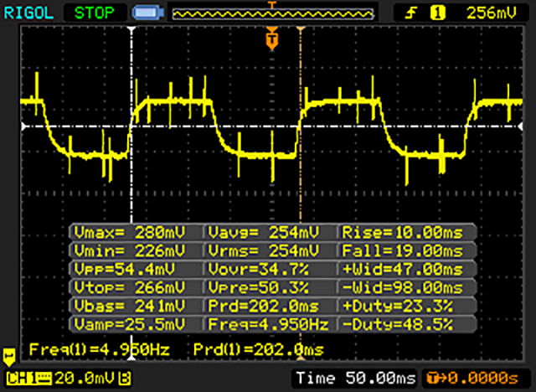Click the Freq=4.950Hz table measurement
536x392 pixels.
point(268,324)
